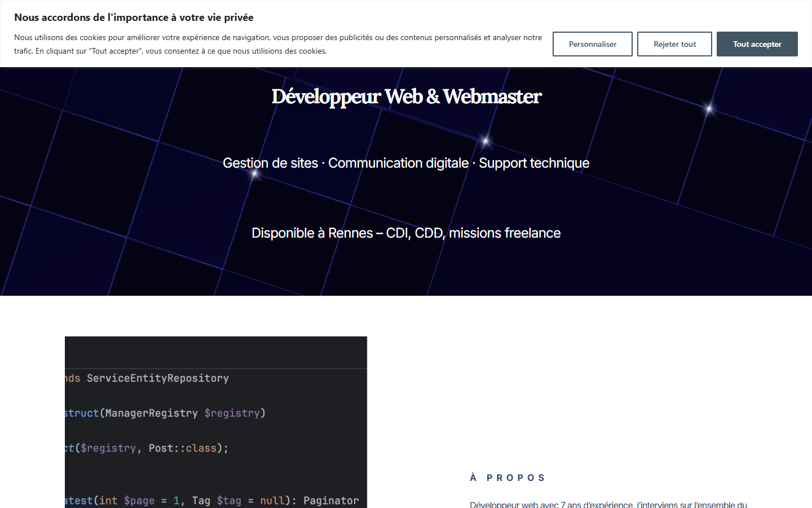Click the Disponible à Rennes availability text

[x=406, y=233]
